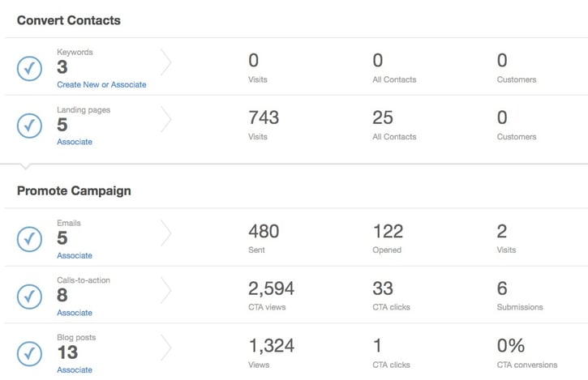Select the 2,594 CTA views figure
Screen dimensions: 588x380
click(271, 288)
